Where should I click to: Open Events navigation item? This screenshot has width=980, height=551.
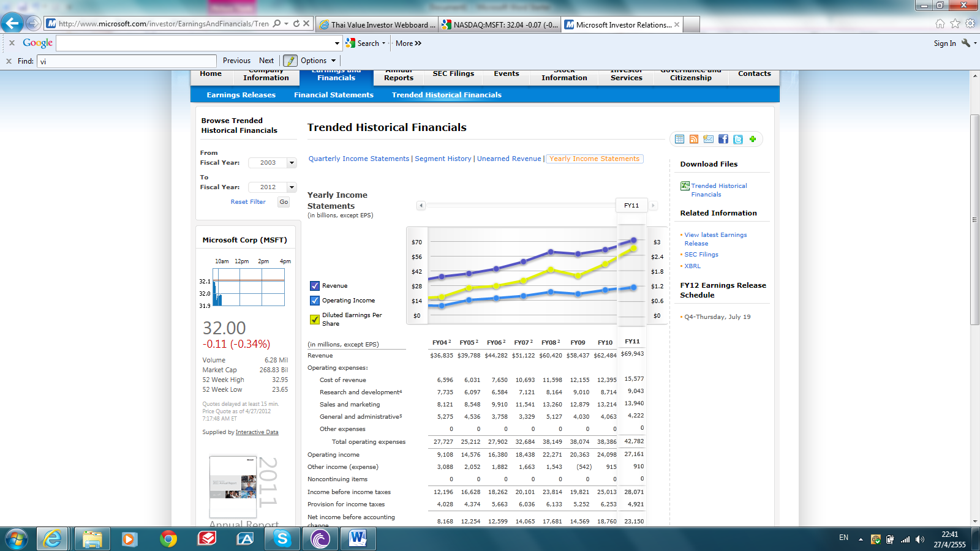[x=507, y=74]
